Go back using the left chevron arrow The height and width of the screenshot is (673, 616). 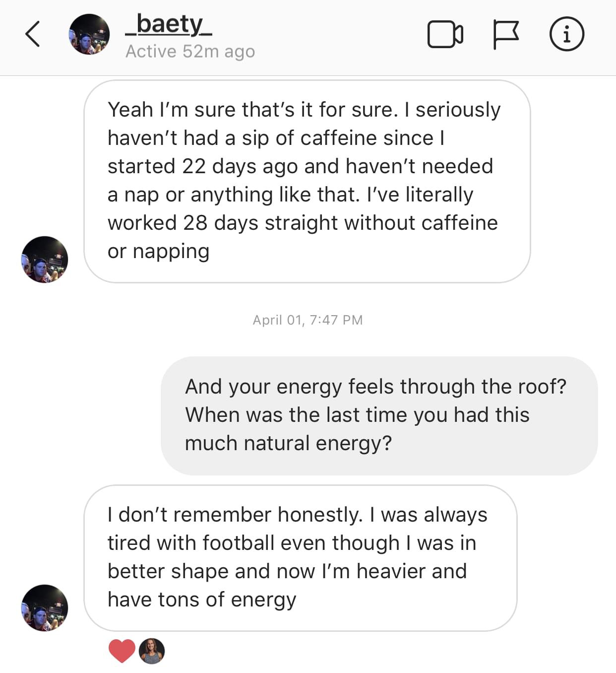click(33, 34)
